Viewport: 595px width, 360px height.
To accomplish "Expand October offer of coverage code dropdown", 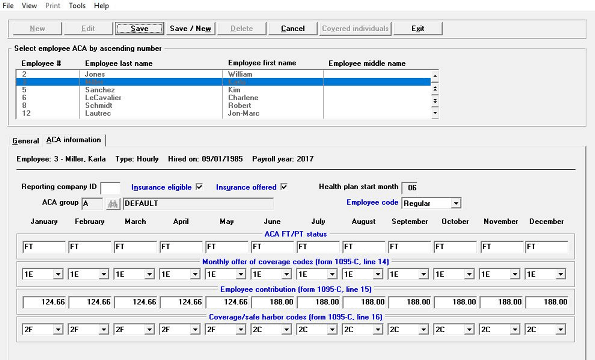I will point(469,274).
